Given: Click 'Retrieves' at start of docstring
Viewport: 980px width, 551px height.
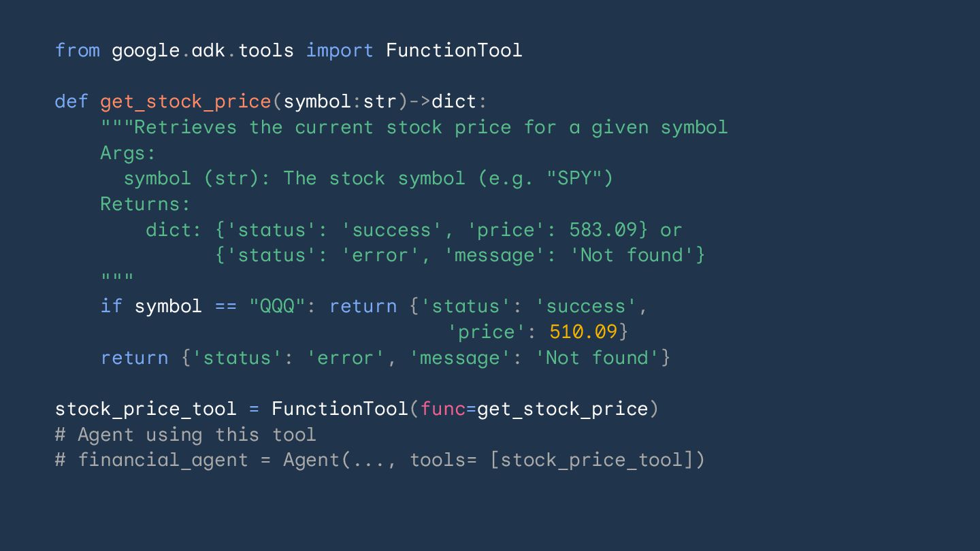Looking at the screenshot, I should [x=185, y=127].
